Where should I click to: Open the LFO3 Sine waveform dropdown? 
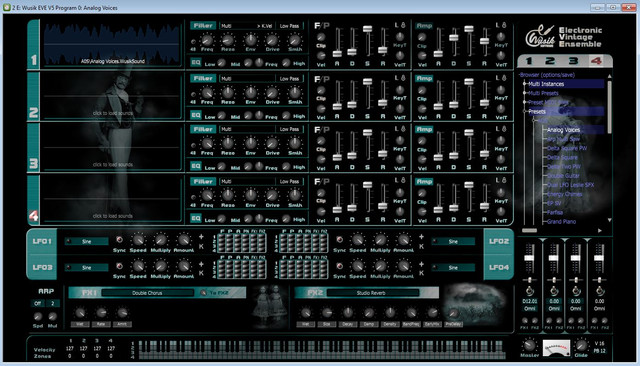pos(87,268)
